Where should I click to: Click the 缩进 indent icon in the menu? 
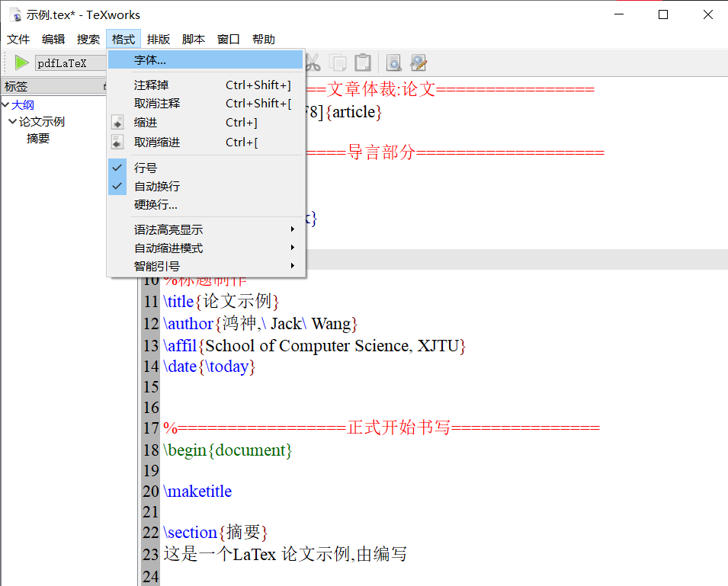[x=119, y=122]
